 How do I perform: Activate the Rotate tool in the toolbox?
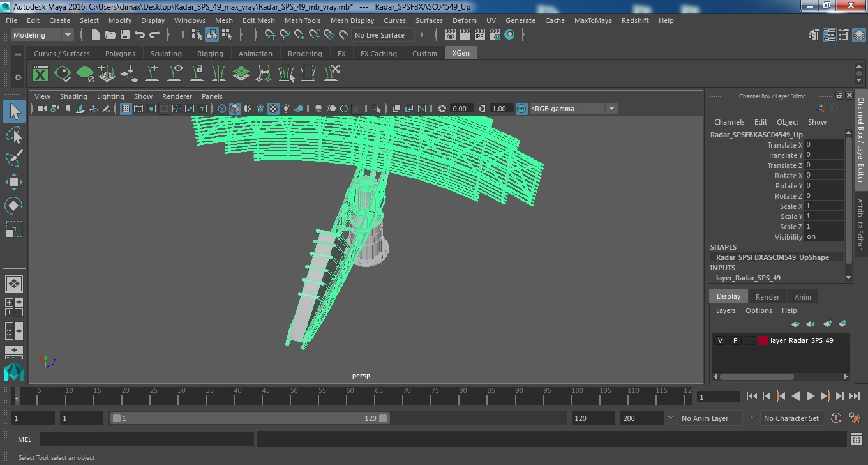tap(14, 205)
